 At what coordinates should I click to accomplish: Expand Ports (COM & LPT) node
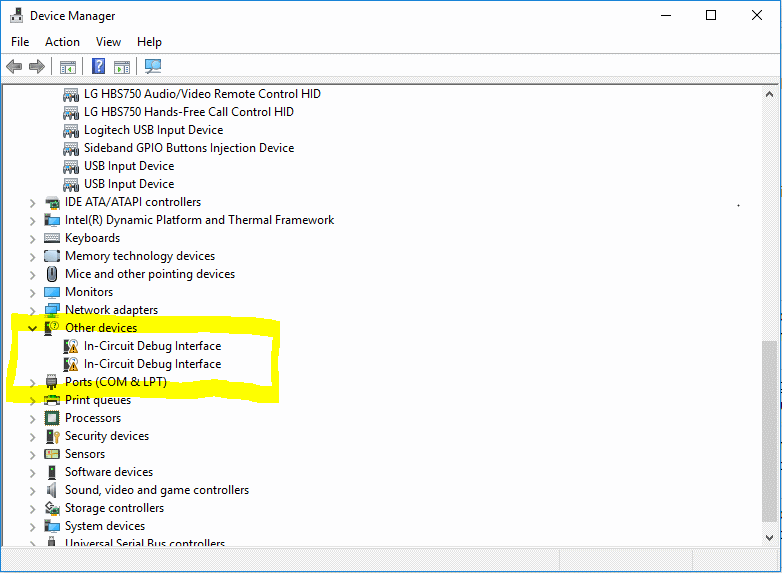[x=32, y=383]
